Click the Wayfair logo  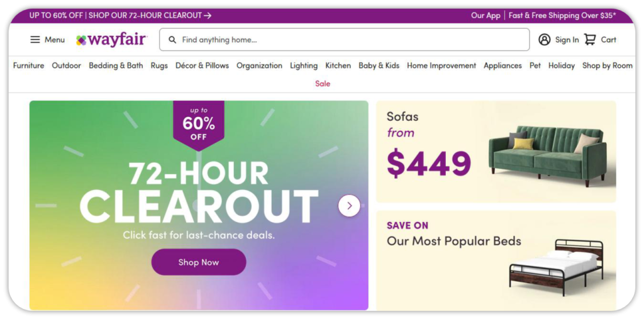click(111, 40)
